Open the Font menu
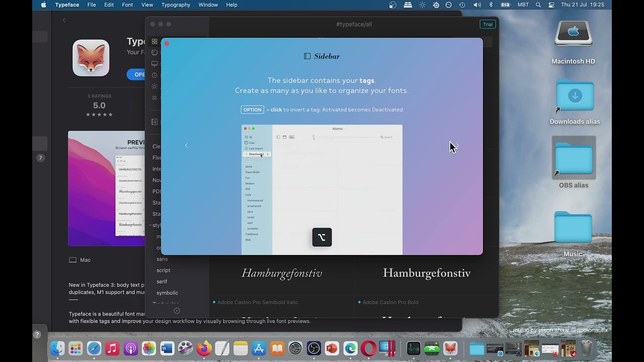The height and width of the screenshot is (362, 644). 127,5
